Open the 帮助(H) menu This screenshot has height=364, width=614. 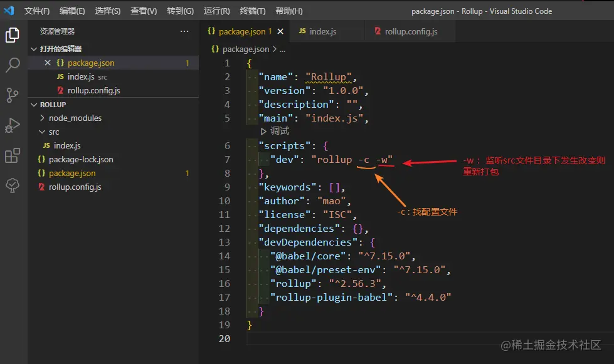coord(289,11)
